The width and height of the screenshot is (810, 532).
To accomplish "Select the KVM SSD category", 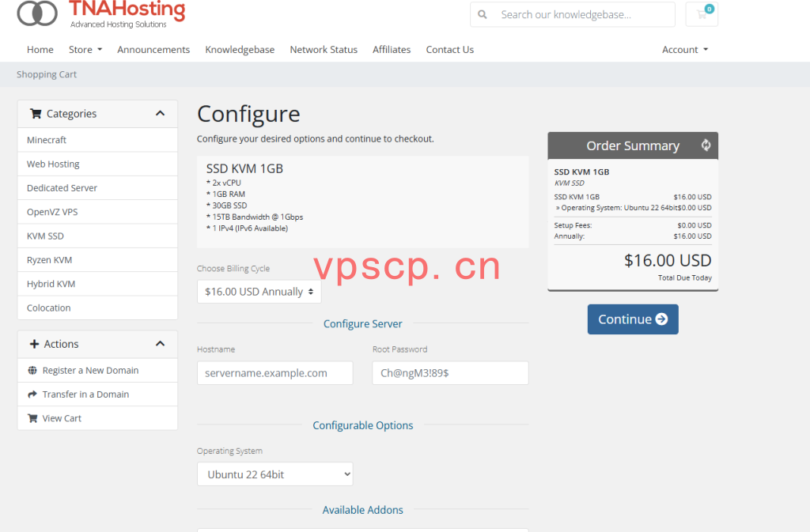I will click(97, 236).
